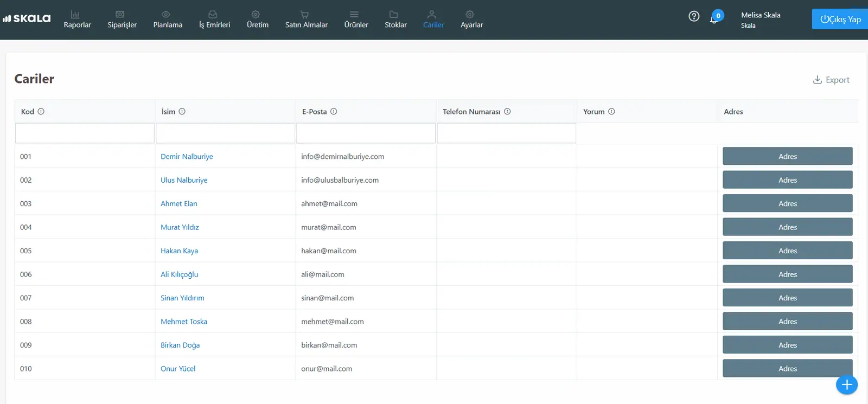Image resolution: width=868 pixels, height=404 pixels.
Task: Focus the Kod filter field
Action: 85,133
